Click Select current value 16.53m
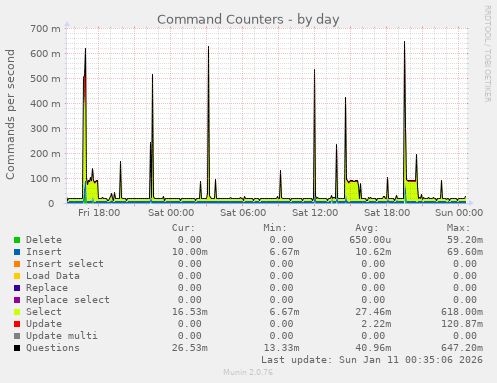 [x=190, y=312]
